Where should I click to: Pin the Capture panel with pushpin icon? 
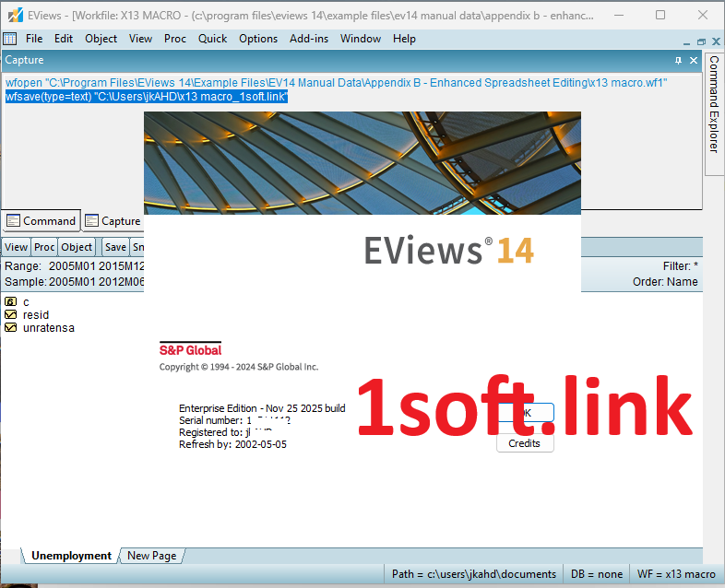(x=678, y=60)
